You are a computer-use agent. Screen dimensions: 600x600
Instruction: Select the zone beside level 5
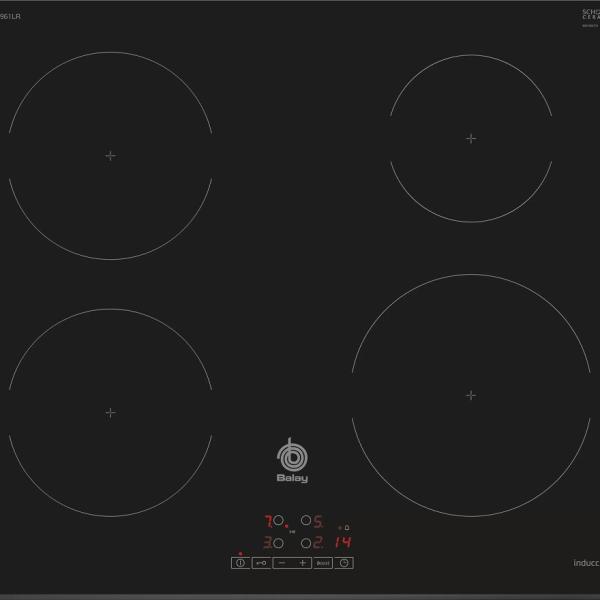tap(306, 520)
